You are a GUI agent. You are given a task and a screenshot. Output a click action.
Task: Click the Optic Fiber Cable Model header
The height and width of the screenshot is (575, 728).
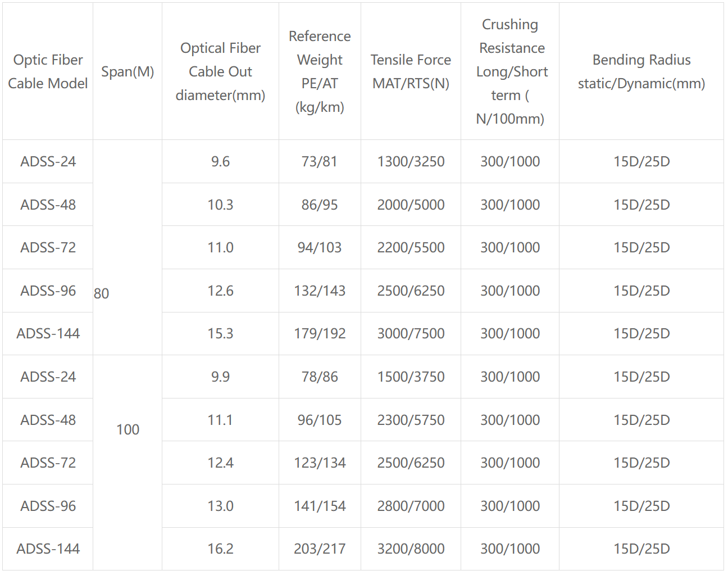point(48,71)
